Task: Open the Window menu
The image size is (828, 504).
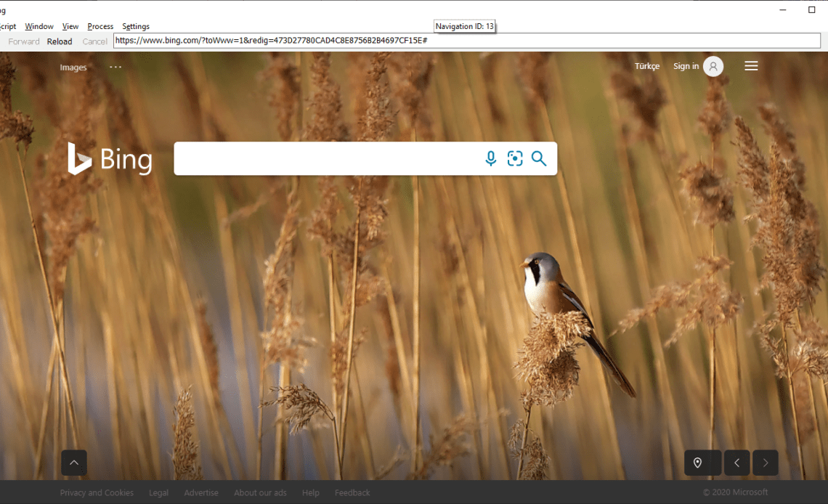Action: (39, 26)
